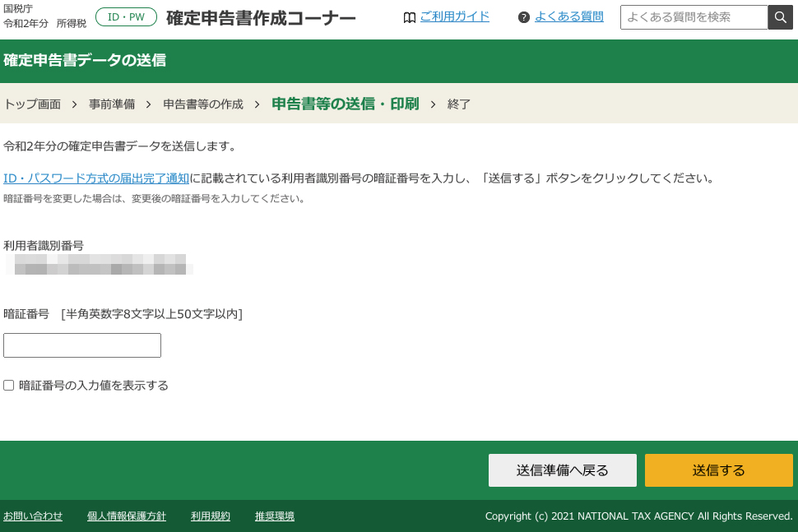The width and height of the screenshot is (798, 532).
Task: Select 申告書等の作成 in the breadcrumb
Action: pos(202,104)
